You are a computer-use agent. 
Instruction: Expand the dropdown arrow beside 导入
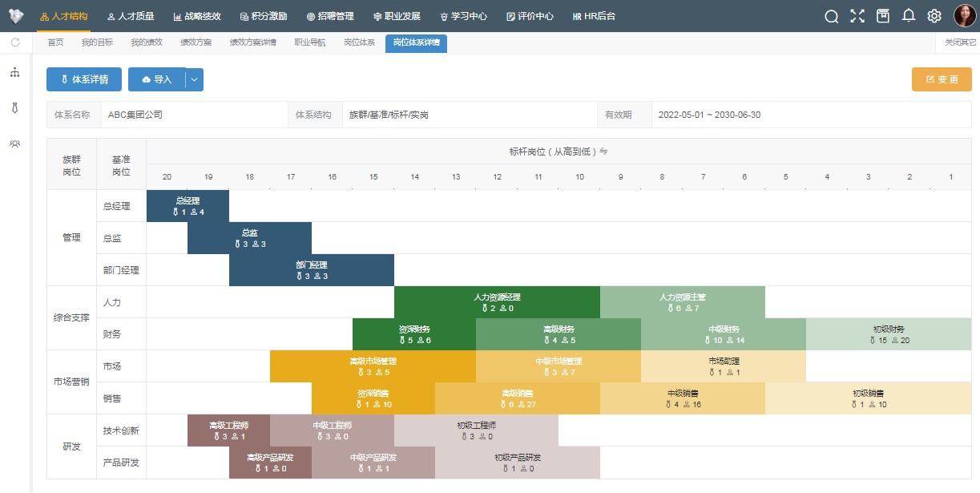pos(195,79)
